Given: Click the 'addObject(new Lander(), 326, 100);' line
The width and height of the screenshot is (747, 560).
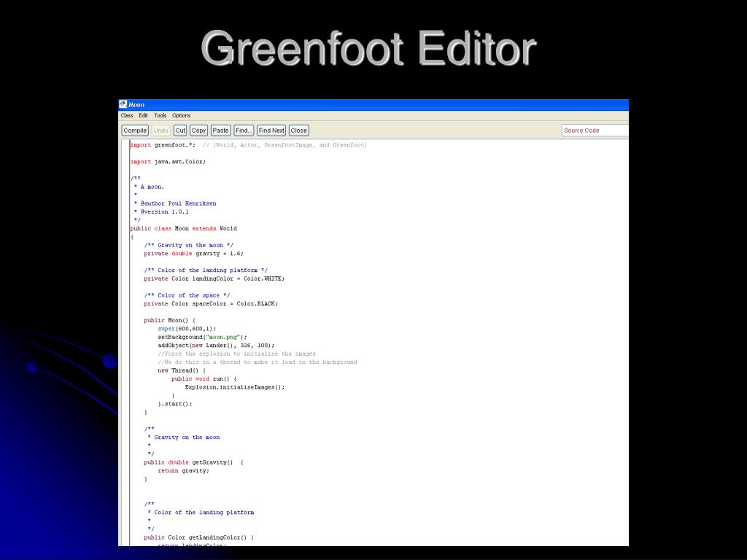Looking at the screenshot, I should pyautogui.click(x=216, y=345).
